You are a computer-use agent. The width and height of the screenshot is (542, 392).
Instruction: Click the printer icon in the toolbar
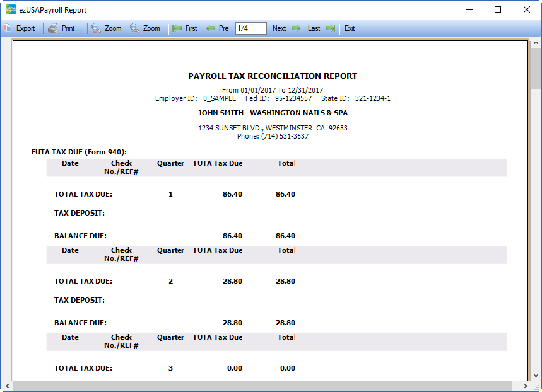[x=53, y=28]
